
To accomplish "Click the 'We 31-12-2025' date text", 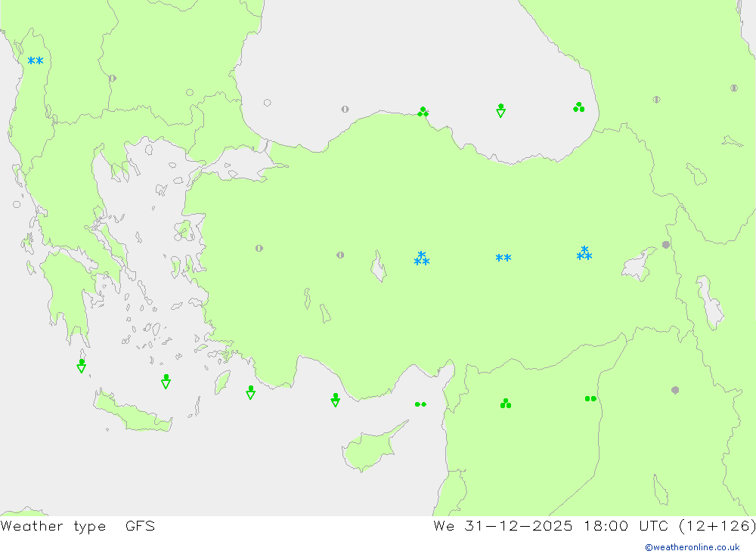I will (503, 525).
